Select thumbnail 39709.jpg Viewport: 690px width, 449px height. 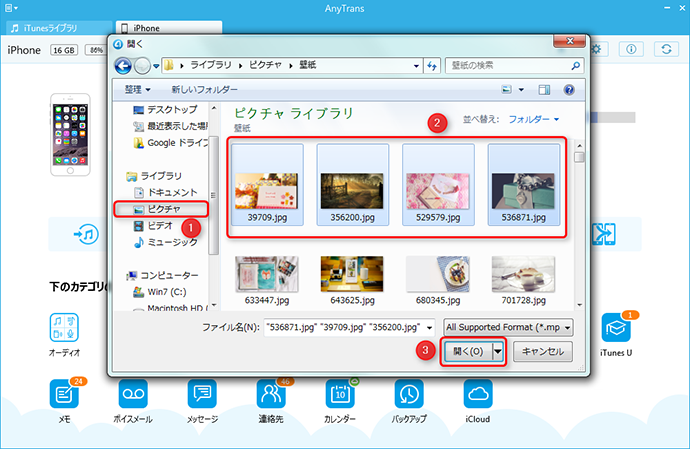[x=267, y=185]
